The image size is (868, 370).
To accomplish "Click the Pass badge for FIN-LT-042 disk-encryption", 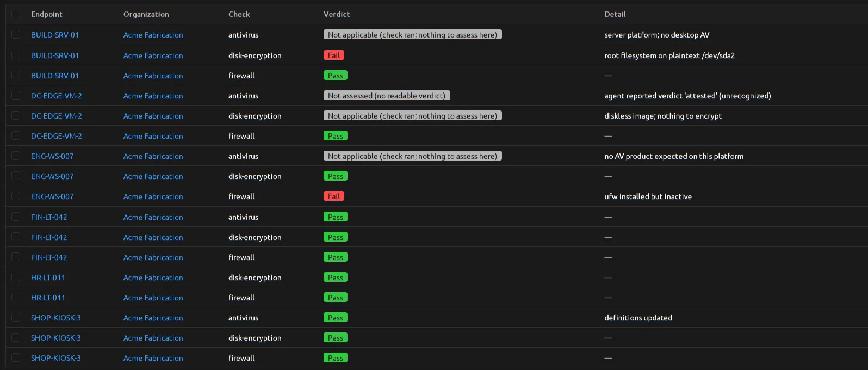I will coord(336,237).
